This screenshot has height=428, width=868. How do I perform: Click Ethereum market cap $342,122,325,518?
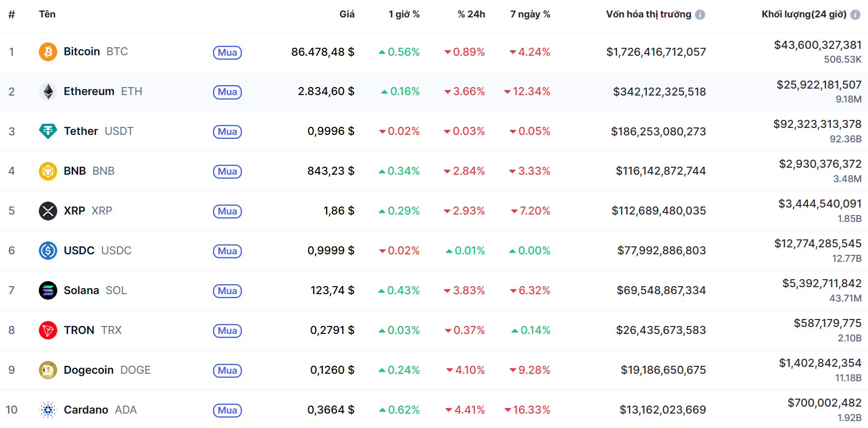[x=659, y=92]
